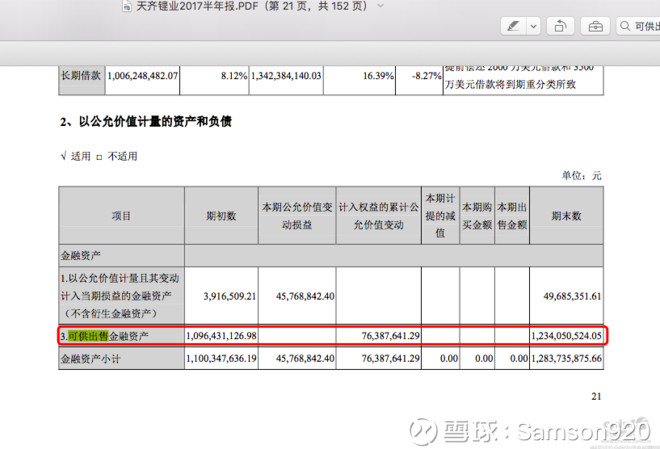Screen dimensions: 660x449
Task: Select the value 1,342,384,140.03
Action: (x=286, y=76)
